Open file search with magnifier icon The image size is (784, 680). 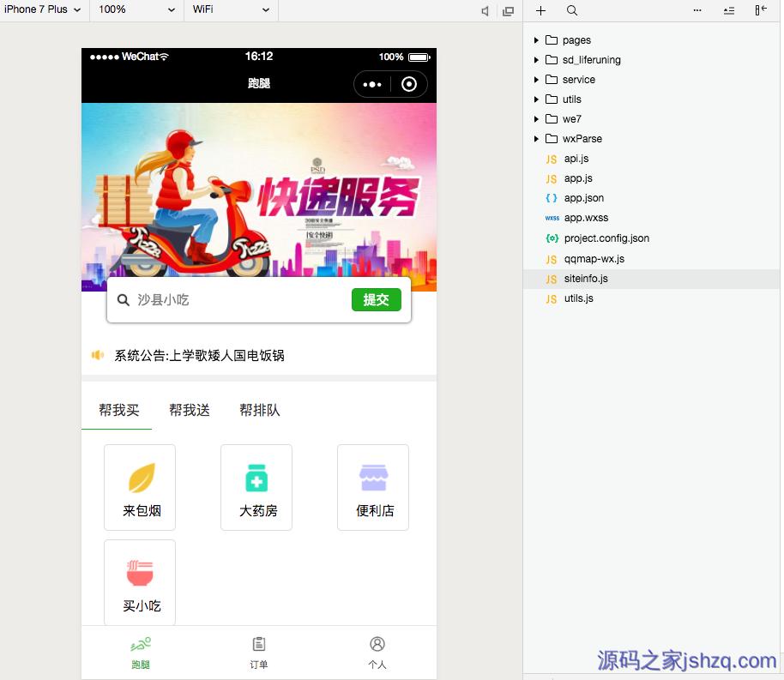point(572,10)
